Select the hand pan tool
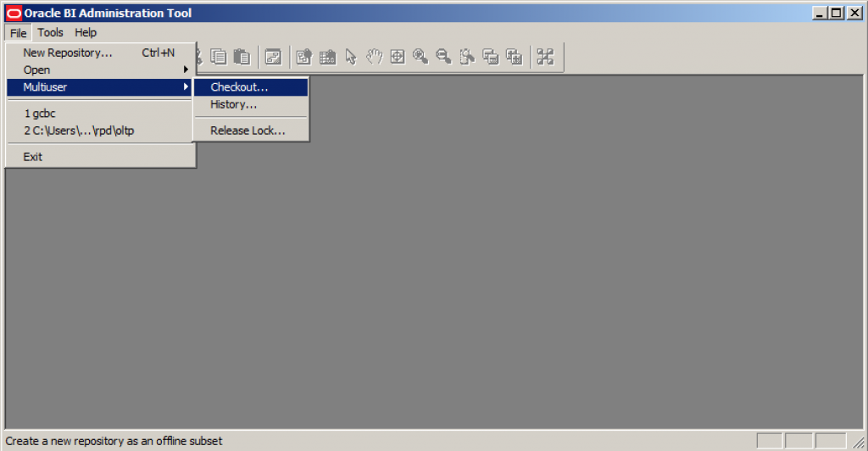868x451 pixels. pyautogui.click(x=374, y=57)
